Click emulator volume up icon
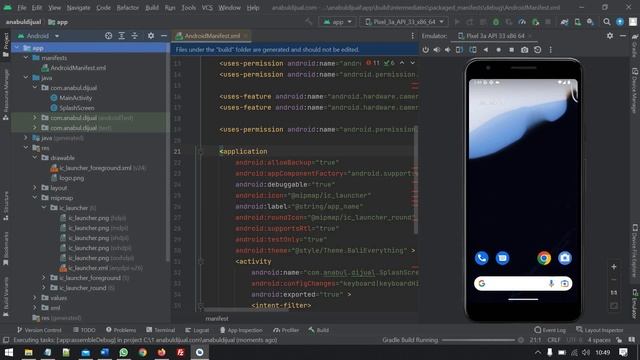Image resolution: width=640 pixels, height=360 pixels. point(437,49)
